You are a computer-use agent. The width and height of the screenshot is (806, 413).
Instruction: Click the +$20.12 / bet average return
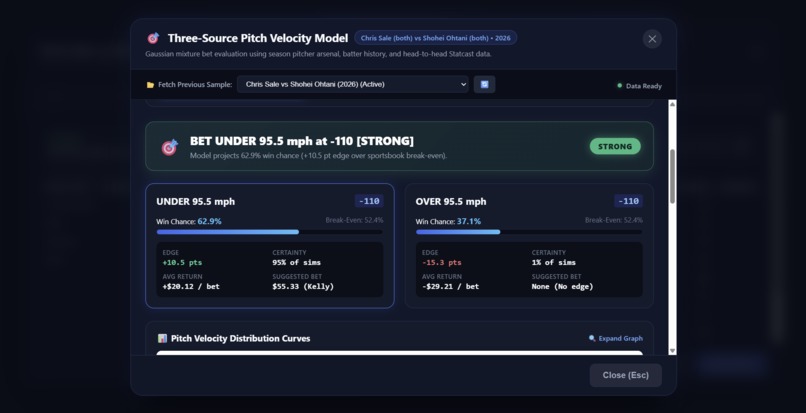click(x=191, y=286)
